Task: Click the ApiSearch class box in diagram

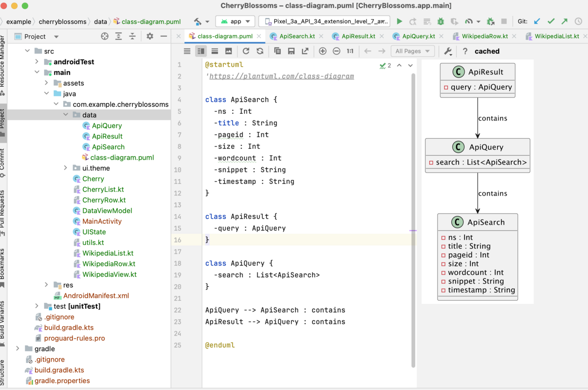Action: pos(478,257)
